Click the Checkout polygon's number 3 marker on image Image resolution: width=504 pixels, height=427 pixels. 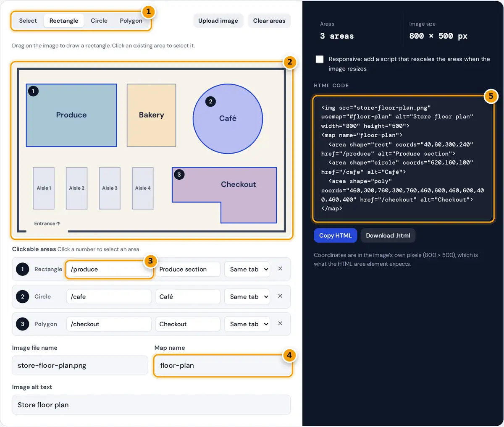[179, 175]
